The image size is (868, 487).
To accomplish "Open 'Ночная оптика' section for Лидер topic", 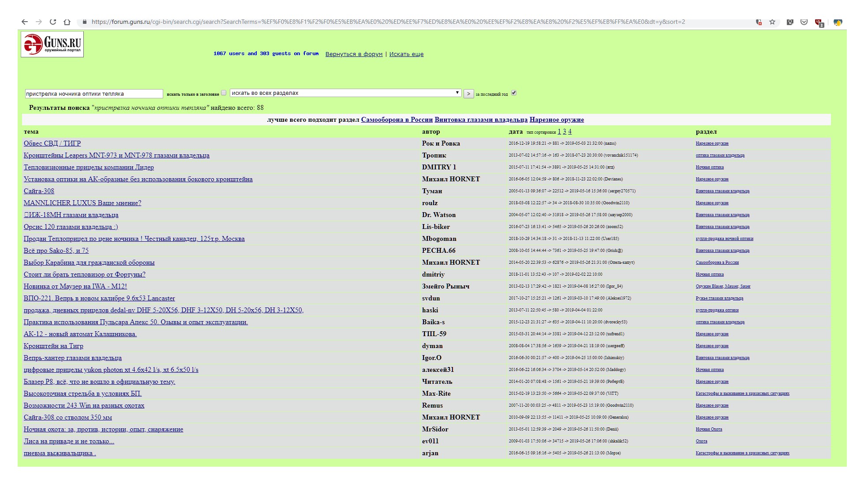I will 710,167.
